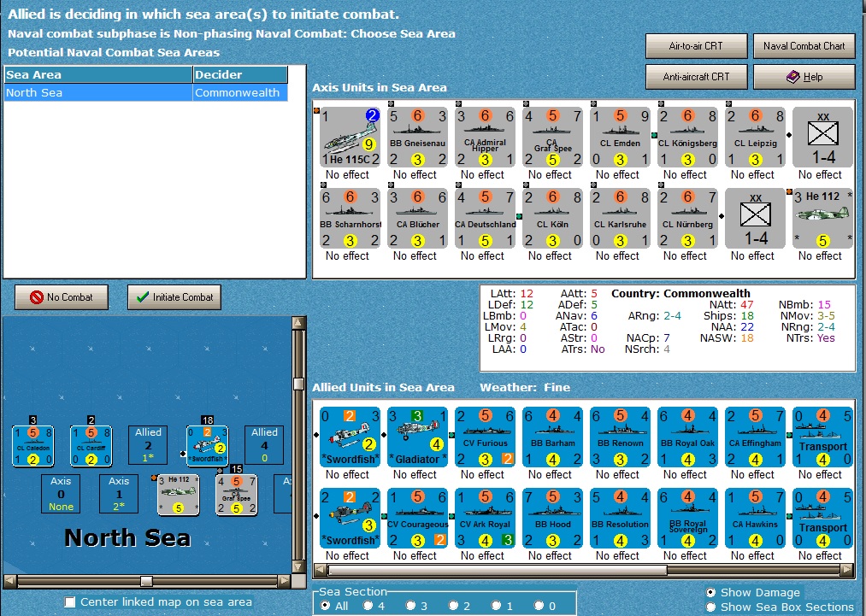Click map scroll right arrow
866x616 pixels.
coord(284,581)
